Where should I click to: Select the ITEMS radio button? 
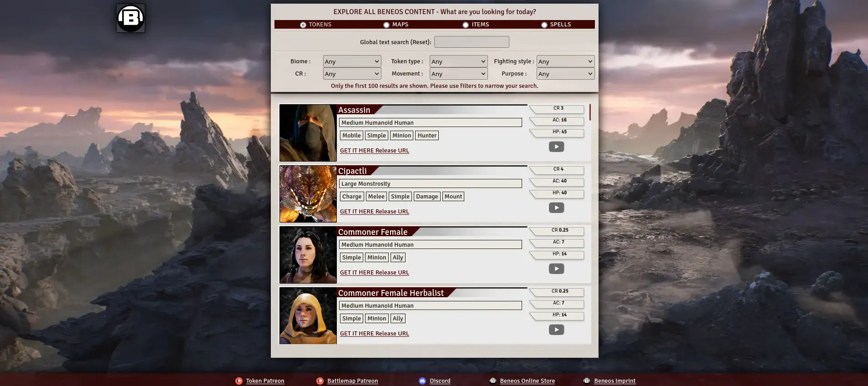click(466, 25)
